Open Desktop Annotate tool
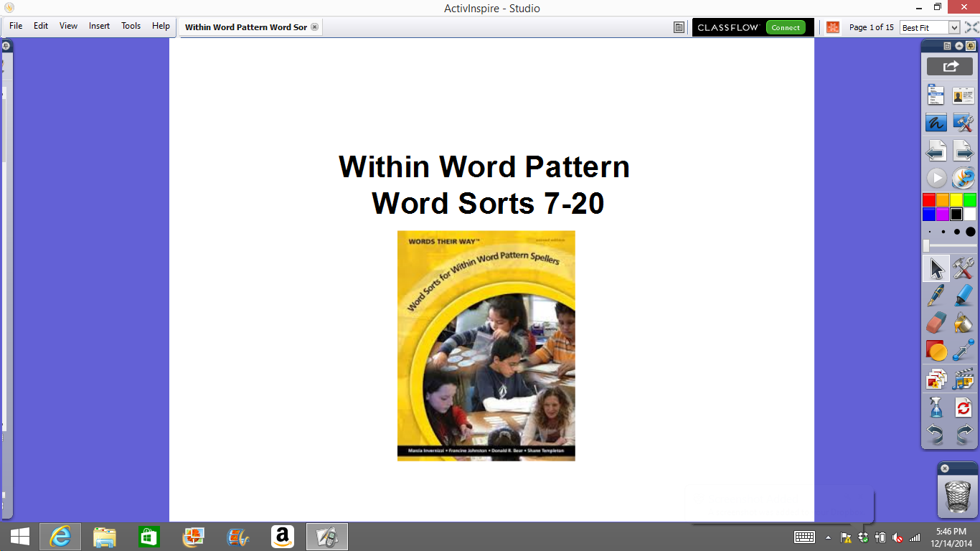The width and height of the screenshot is (980, 551). pyautogui.click(x=936, y=123)
